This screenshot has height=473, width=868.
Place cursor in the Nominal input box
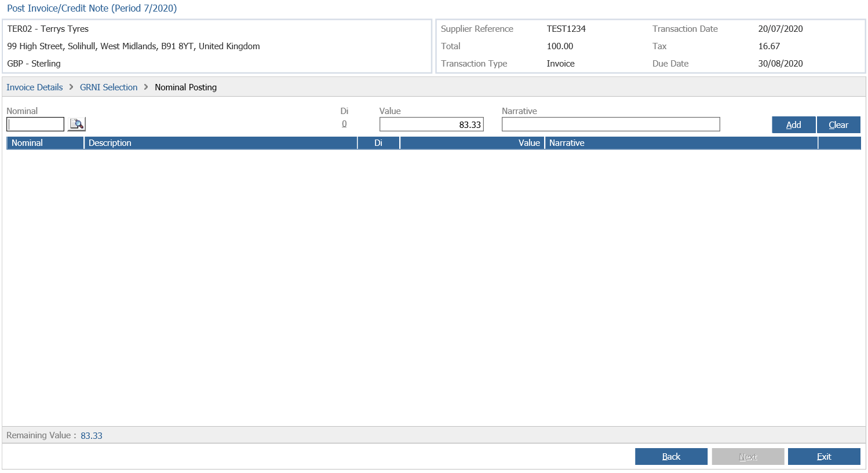pos(35,124)
